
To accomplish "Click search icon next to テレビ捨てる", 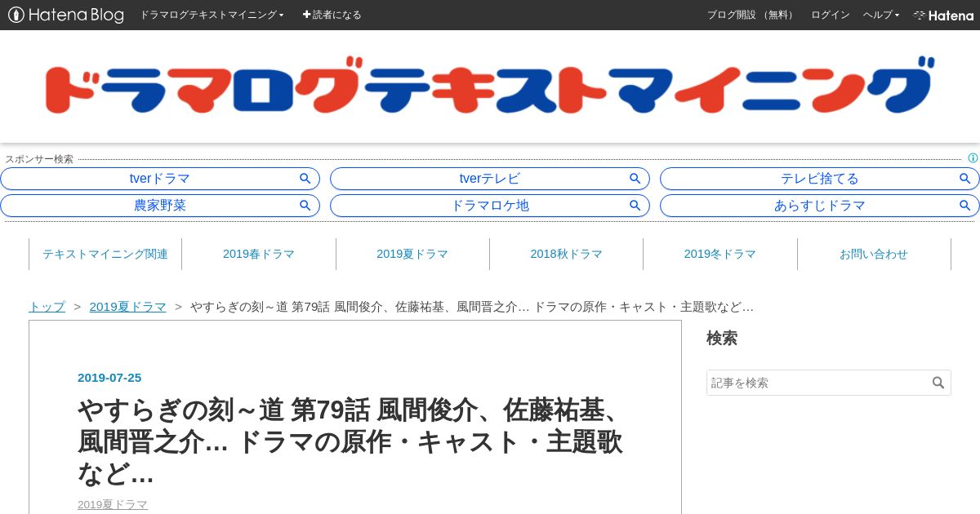I will point(964,179).
